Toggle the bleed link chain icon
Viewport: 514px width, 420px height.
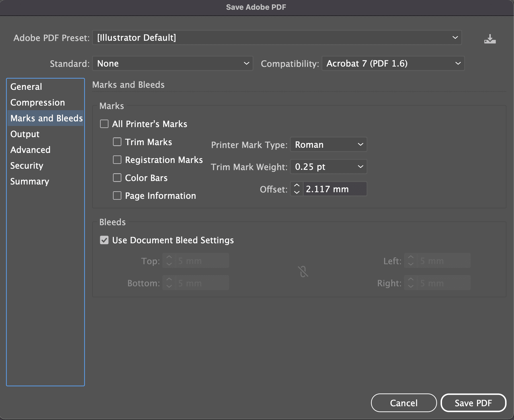coord(303,271)
